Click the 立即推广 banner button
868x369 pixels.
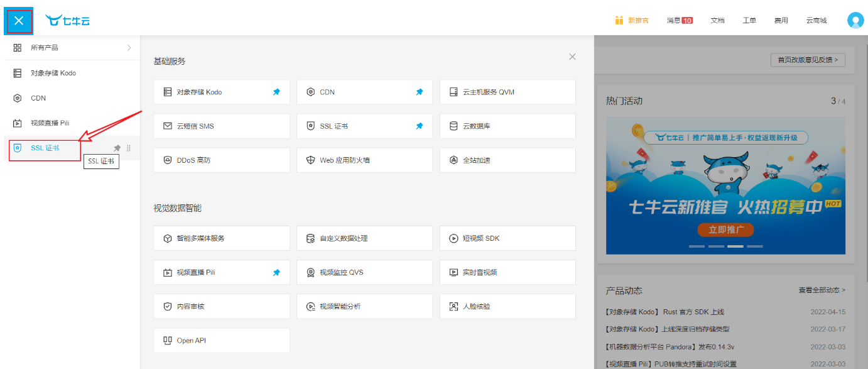coord(725,229)
